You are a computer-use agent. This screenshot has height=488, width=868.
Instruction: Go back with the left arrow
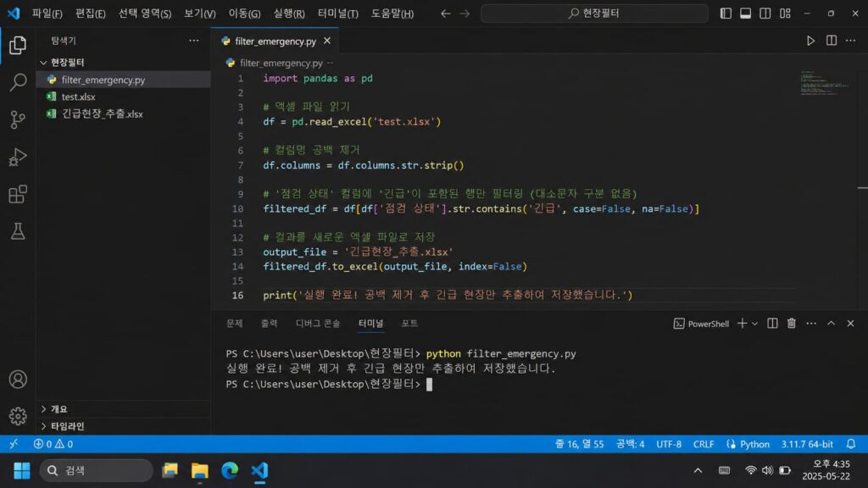(x=445, y=14)
